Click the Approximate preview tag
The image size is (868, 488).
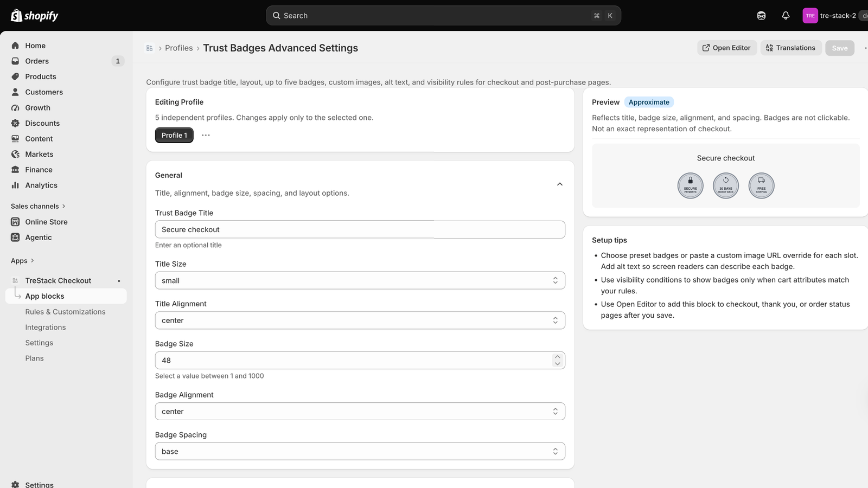point(649,102)
